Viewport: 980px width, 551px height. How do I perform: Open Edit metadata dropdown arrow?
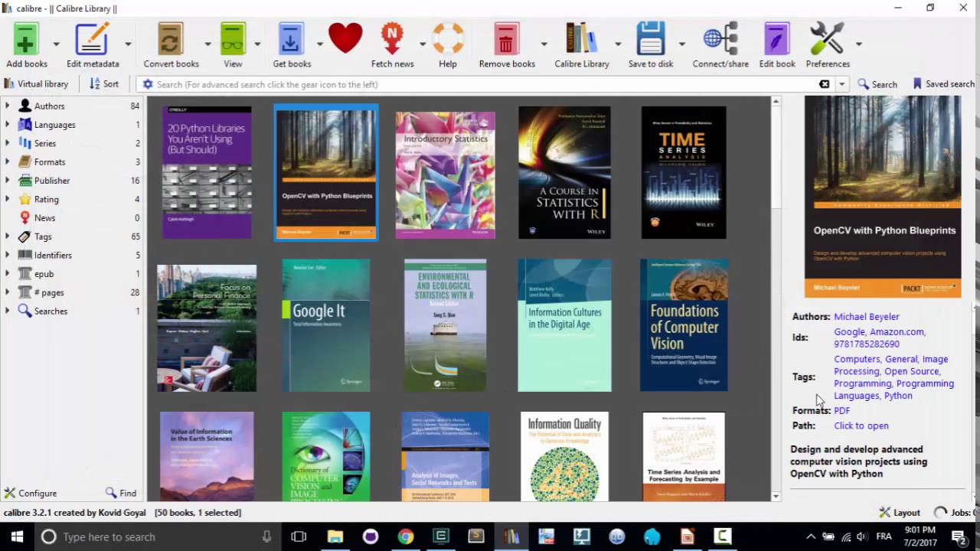(x=128, y=44)
